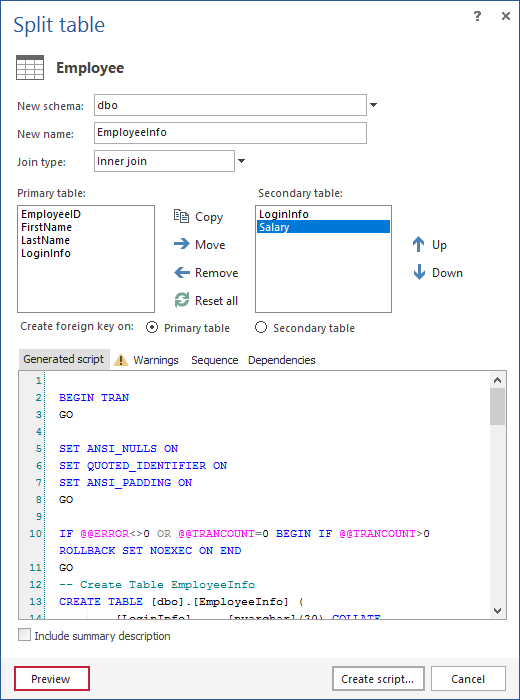Enable Include summary description checkbox
This screenshot has width=520, height=700.
[x=24, y=635]
